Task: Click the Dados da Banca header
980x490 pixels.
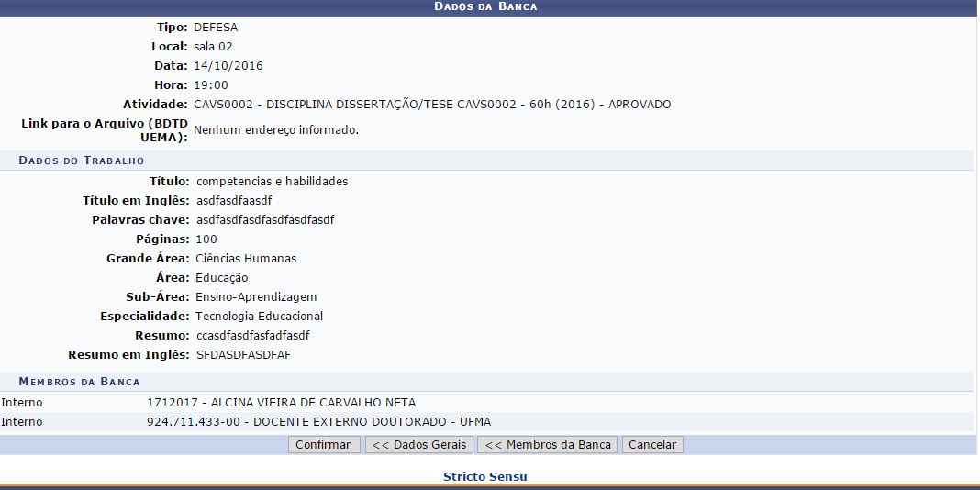Action: tap(485, 6)
